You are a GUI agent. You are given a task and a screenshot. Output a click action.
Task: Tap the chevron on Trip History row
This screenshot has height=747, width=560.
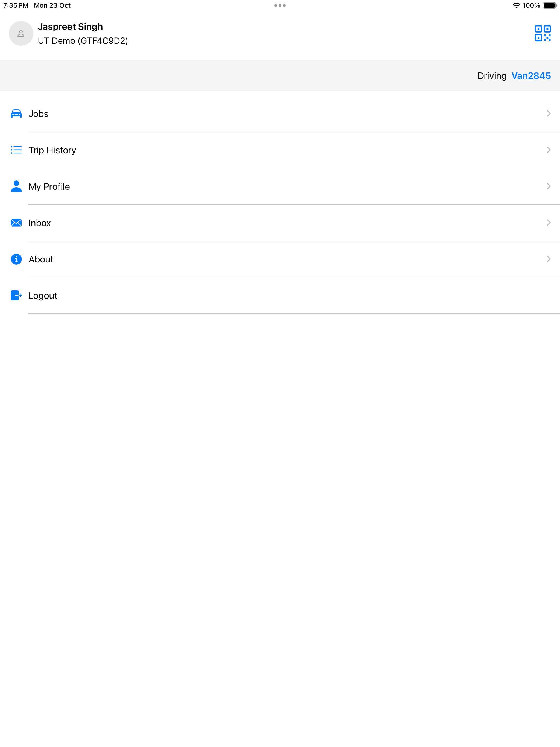click(x=548, y=150)
